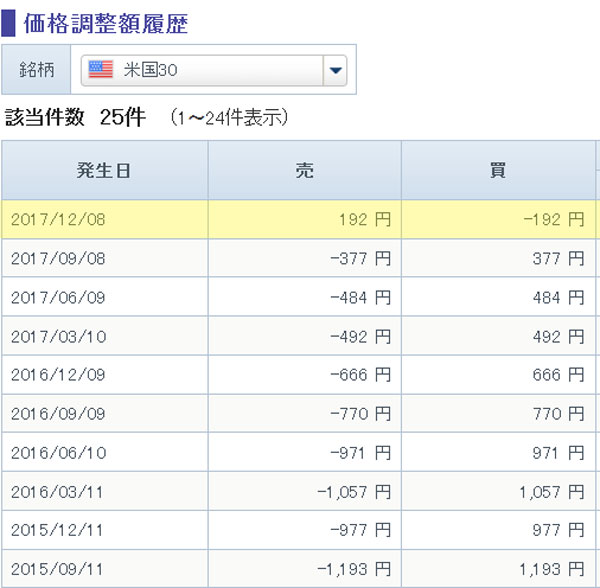This screenshot has width=600, height=588.
Task: Click the 1,193 円 buy value
Action: click(x=550, y=569)
